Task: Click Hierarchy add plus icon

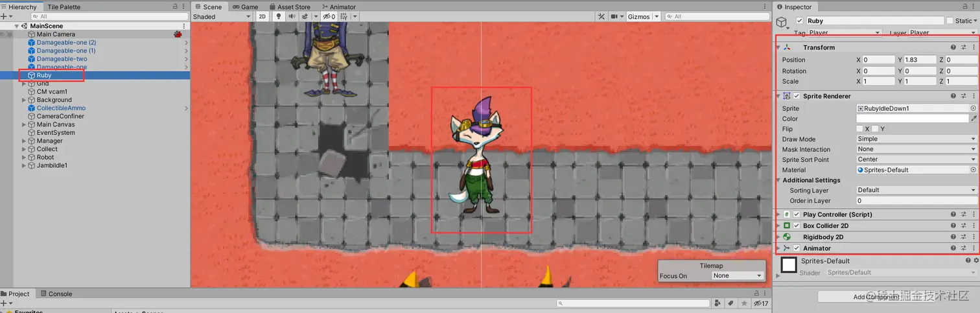Action: 3,16
